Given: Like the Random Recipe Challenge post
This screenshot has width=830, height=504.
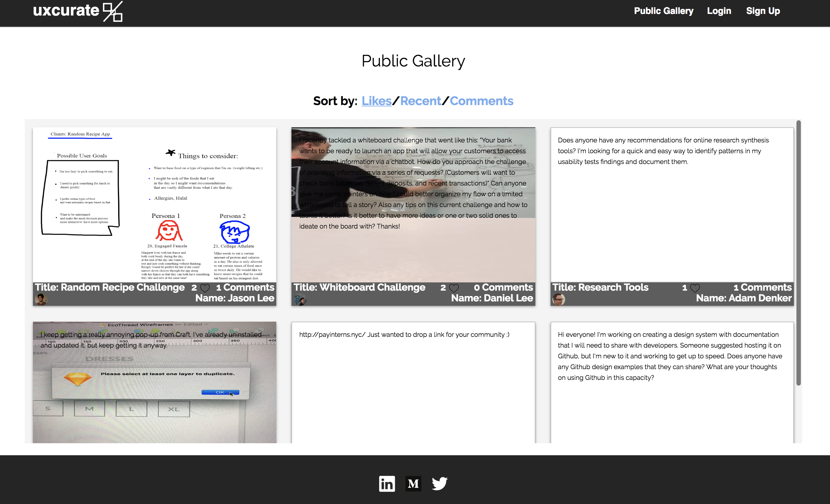Looking at the screenshot, I should pyautogui.click(x=205, y=287).
